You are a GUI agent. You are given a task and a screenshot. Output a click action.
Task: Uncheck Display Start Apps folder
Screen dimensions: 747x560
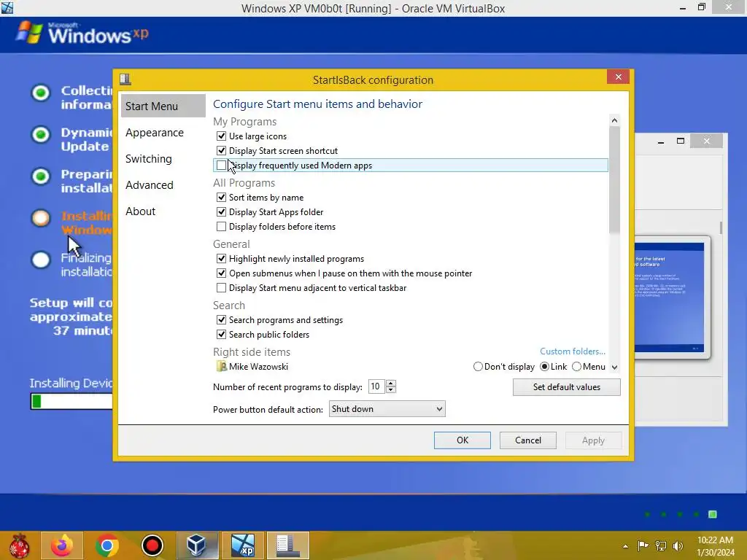click(221, 212)
